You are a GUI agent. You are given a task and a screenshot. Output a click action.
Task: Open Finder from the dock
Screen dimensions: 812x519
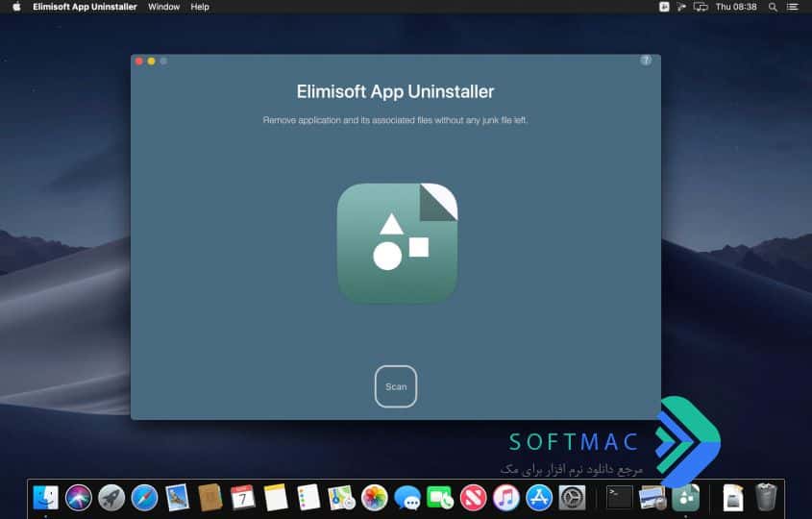(x=45, y=498)
